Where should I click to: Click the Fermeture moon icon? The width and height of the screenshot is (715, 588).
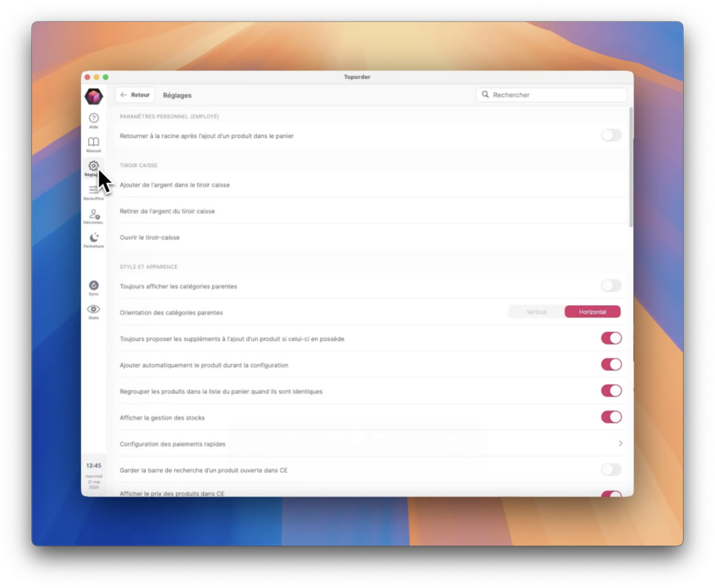tap(94, 238)
